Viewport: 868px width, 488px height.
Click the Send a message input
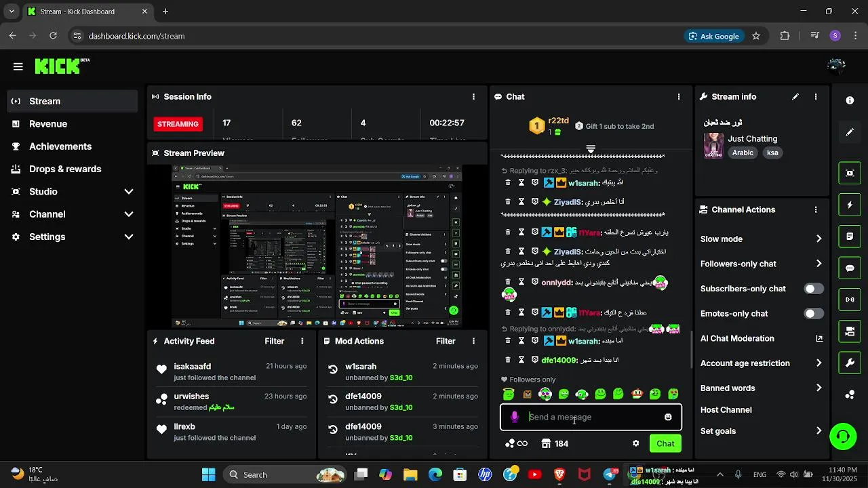click(x=591, y=417)
